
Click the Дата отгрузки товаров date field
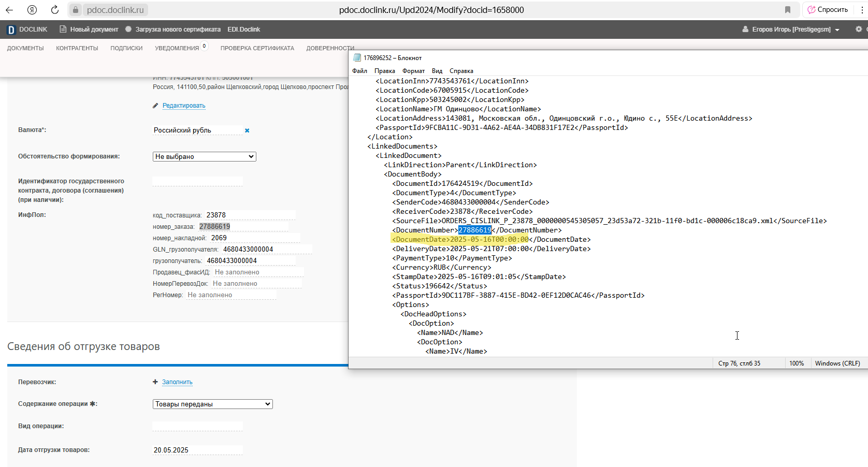(197, 450)
